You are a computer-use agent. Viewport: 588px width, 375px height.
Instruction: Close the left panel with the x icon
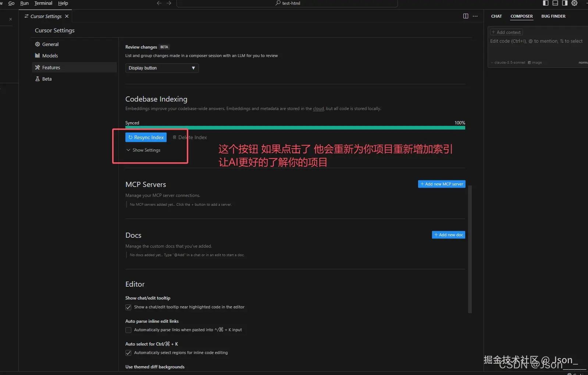[11, 19]
